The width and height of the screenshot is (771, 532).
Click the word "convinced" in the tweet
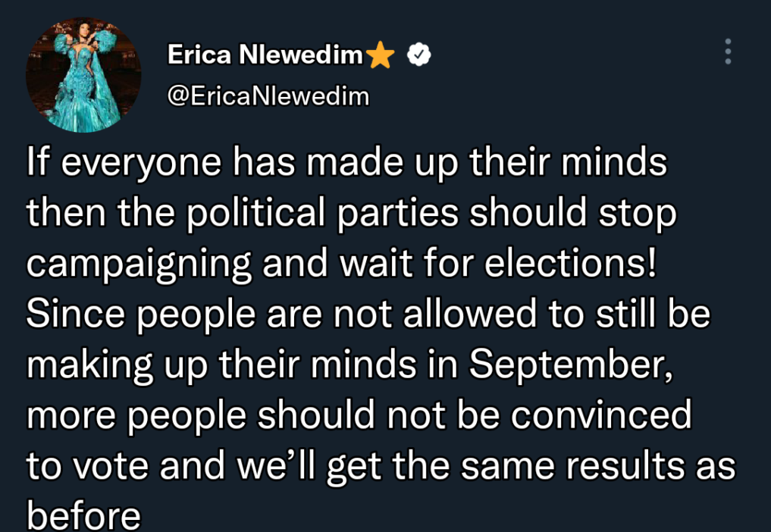601,416
